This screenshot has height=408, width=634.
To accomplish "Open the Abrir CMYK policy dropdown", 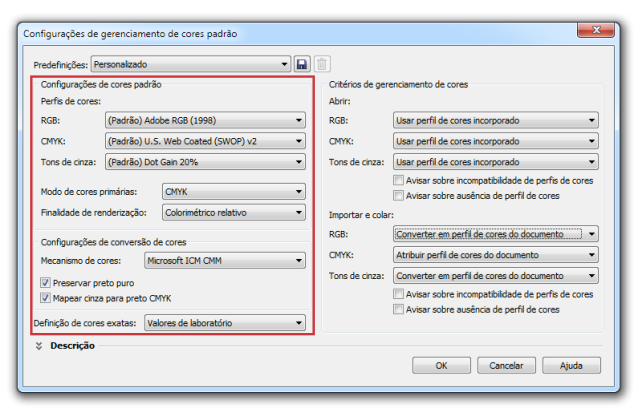I will 496,141.
